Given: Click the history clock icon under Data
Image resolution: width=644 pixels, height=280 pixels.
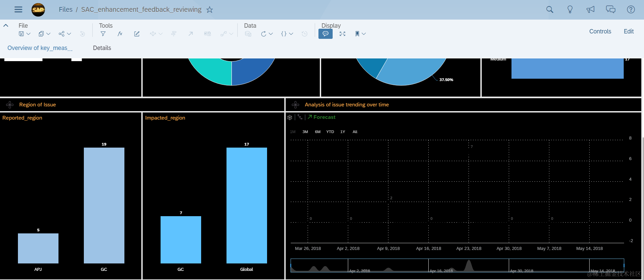Looking at the screenshot, I should (305, 34).
